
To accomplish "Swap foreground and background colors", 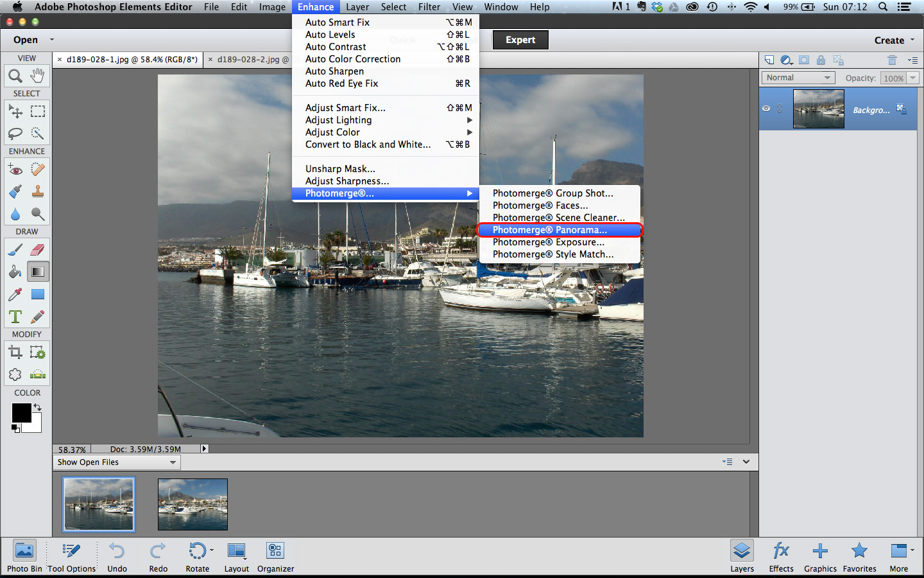I will [x=37, y=407].
